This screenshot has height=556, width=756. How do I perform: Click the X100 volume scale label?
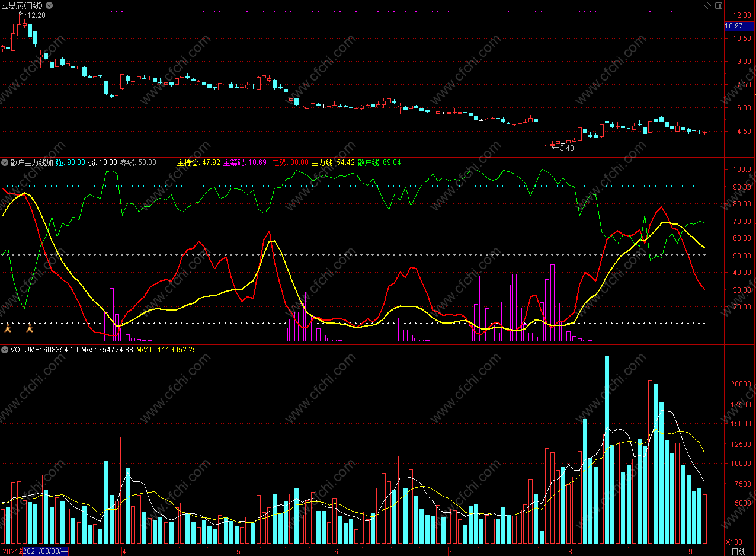[x=734, y=542]
